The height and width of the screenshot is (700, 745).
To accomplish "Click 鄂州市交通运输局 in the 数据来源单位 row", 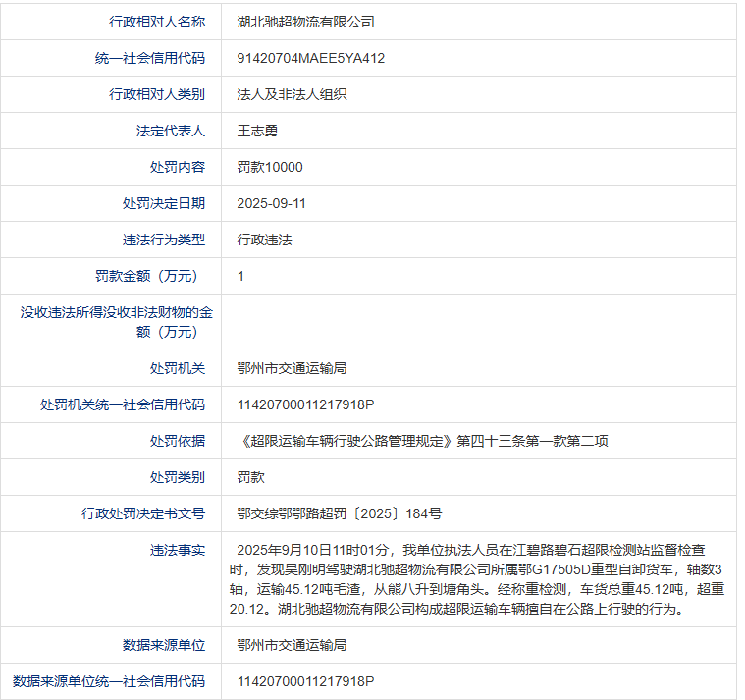I will pyautogui.click(x=292, y=645).
